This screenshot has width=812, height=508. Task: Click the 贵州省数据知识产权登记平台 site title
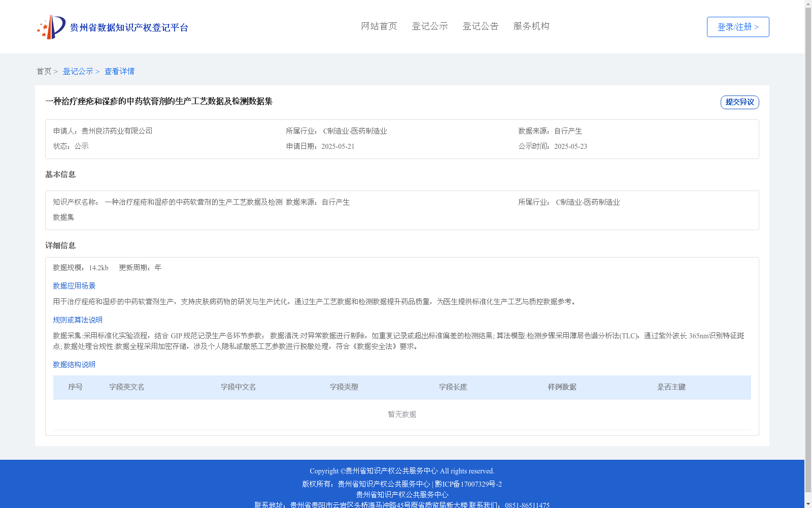click(129, 27)
